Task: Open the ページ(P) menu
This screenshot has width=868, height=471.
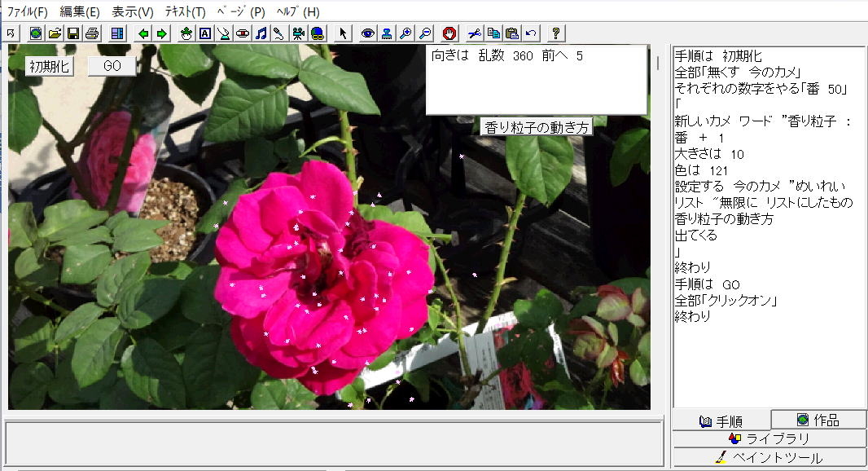Action: [241, 11]
